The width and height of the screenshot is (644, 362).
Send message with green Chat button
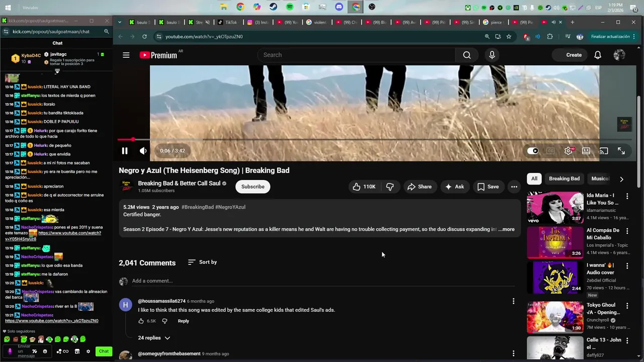pos(104,351)
